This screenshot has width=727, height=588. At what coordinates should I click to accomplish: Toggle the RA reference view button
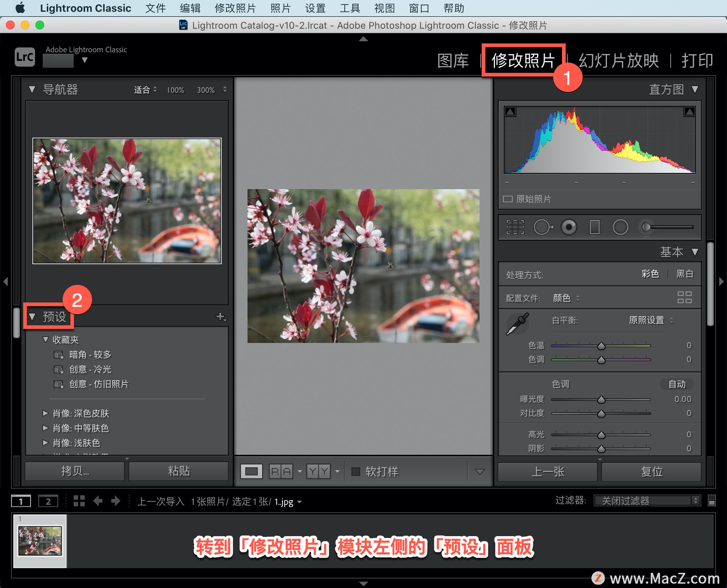[281, 471]
